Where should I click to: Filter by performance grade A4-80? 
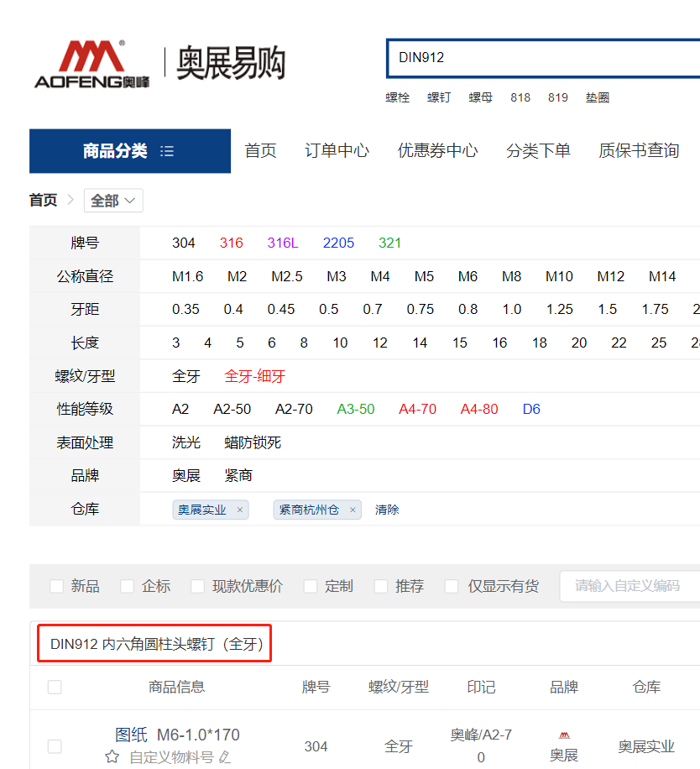[x=479, y=409]
